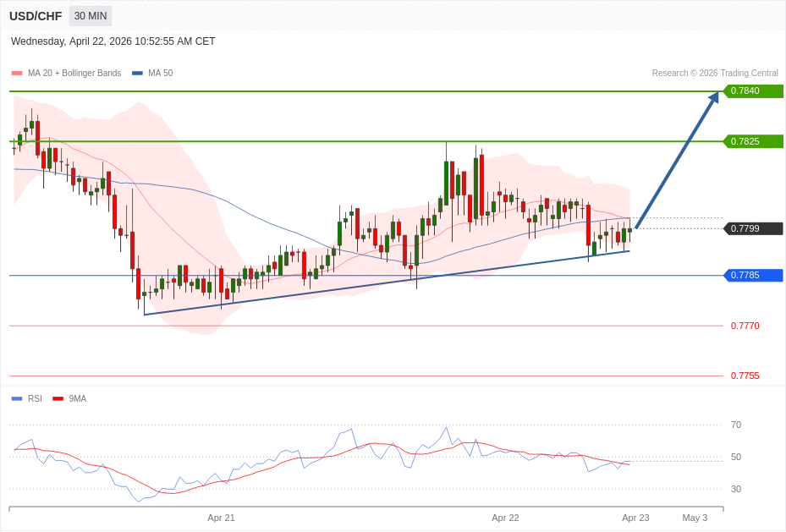
Task: Select the 0.7840 green resistance price tag
Action: (x=752, y=91)
